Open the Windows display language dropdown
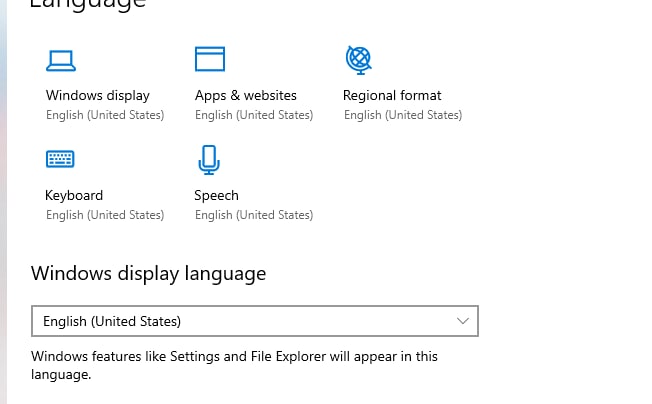The image size is (652, 404). 255,321
